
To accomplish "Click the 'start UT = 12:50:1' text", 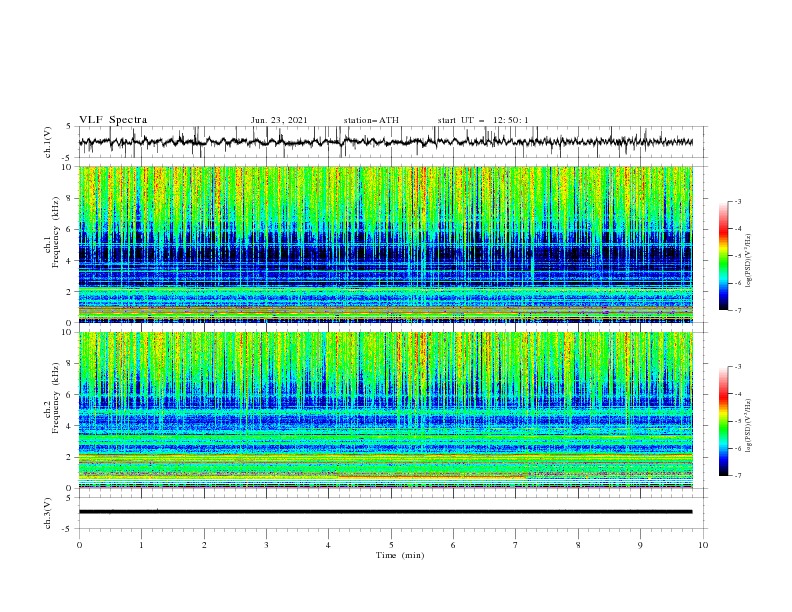I will 483,120.
